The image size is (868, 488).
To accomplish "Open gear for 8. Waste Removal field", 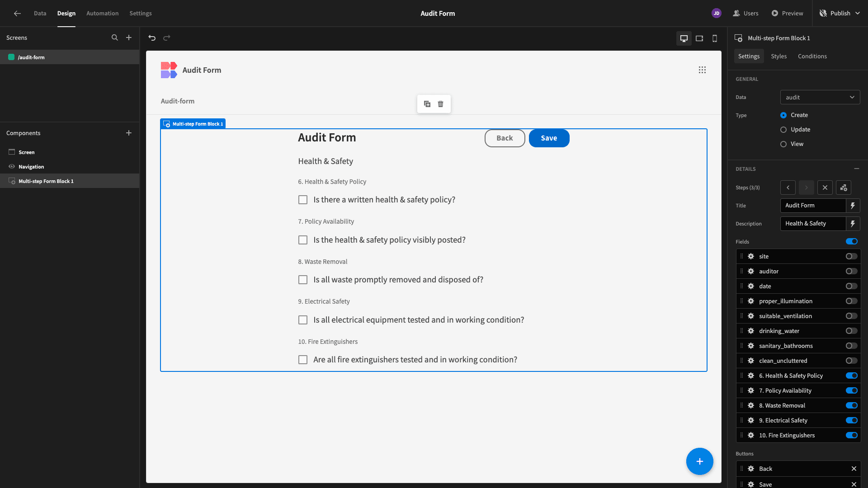I will point(751,405).
